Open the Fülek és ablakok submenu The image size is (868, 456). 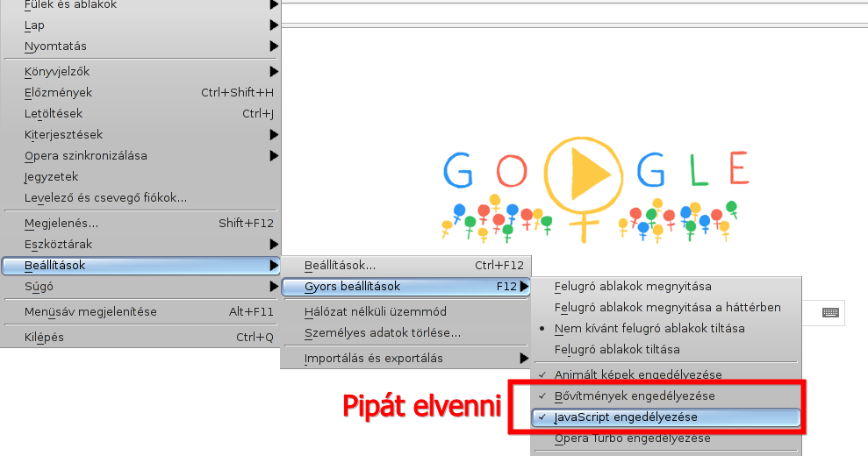coord(140,4)
